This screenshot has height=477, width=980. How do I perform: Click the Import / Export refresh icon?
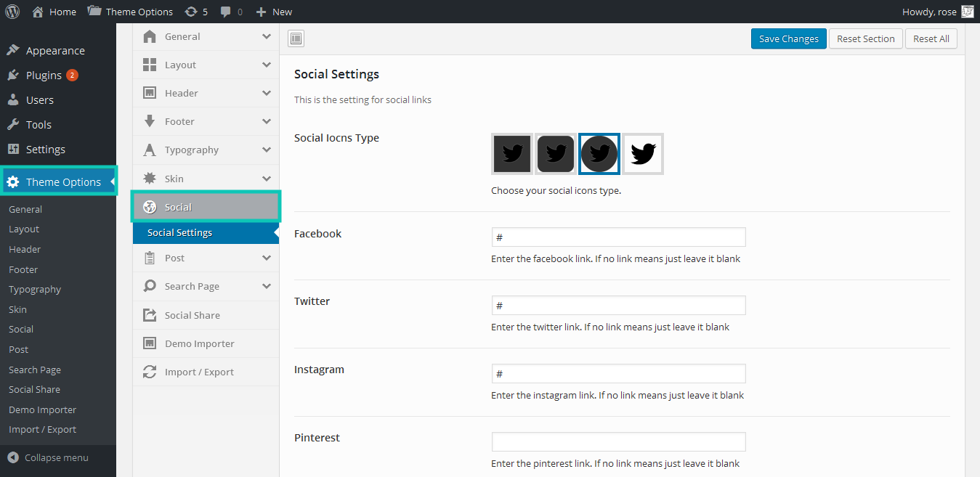[x=150, y=372]
